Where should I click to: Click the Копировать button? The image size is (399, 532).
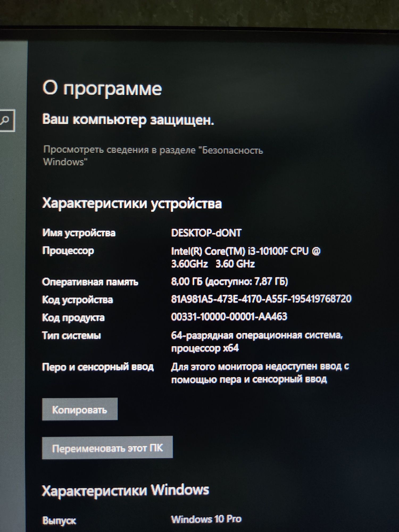pyautogui.click(x=80, y=409)
